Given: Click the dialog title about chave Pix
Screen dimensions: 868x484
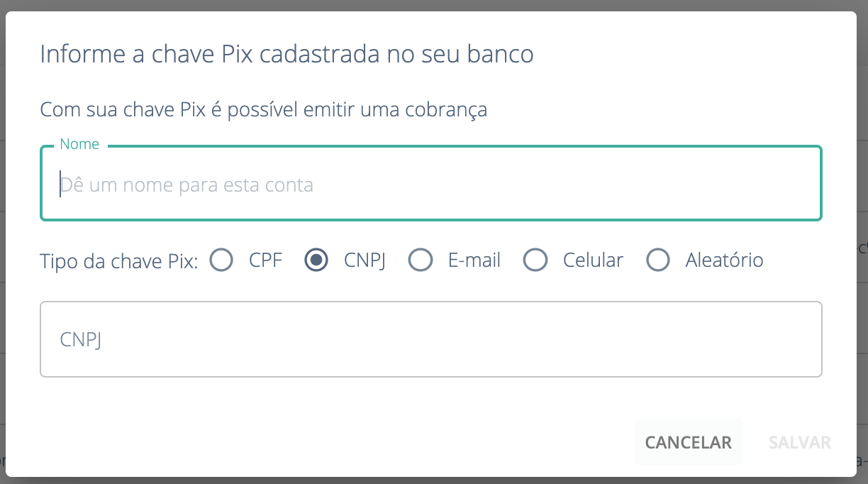Looking at the screenshot, I should point(286,53).
